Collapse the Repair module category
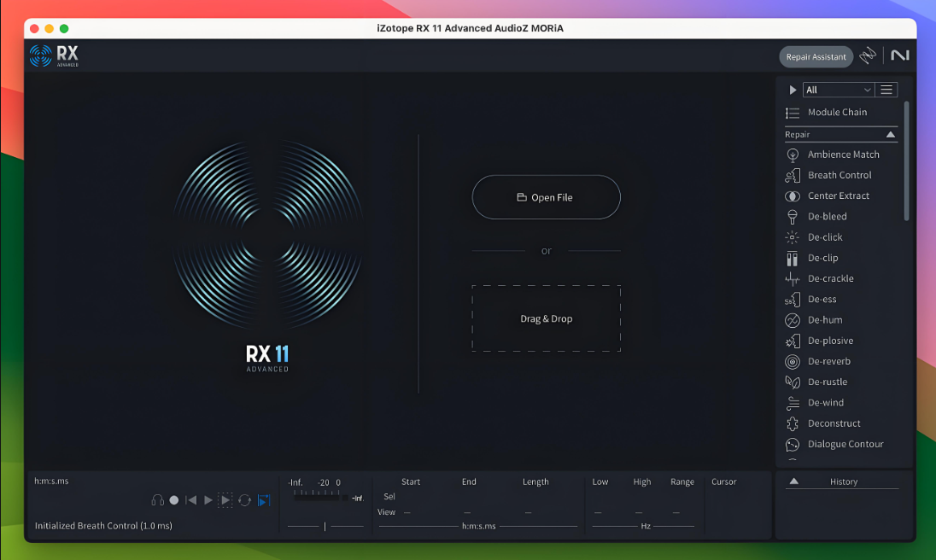The width and height of the screenshot is (936, 560). point(891,135)
